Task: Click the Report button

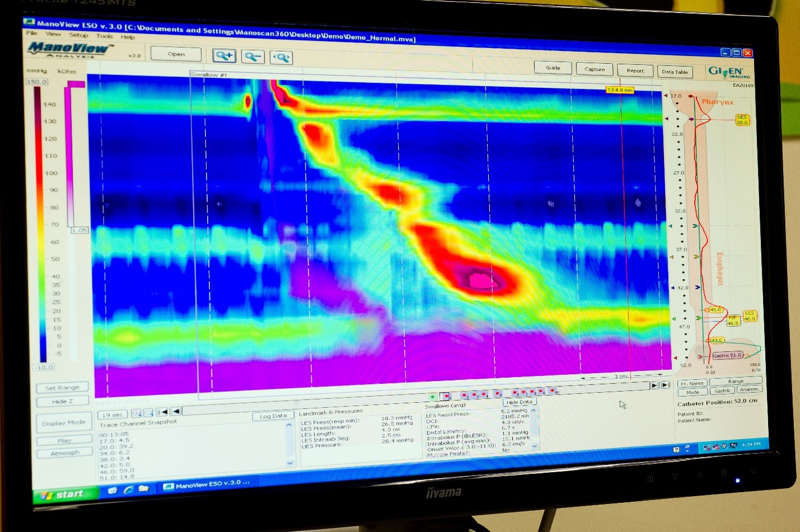Action: coord(635,70)
